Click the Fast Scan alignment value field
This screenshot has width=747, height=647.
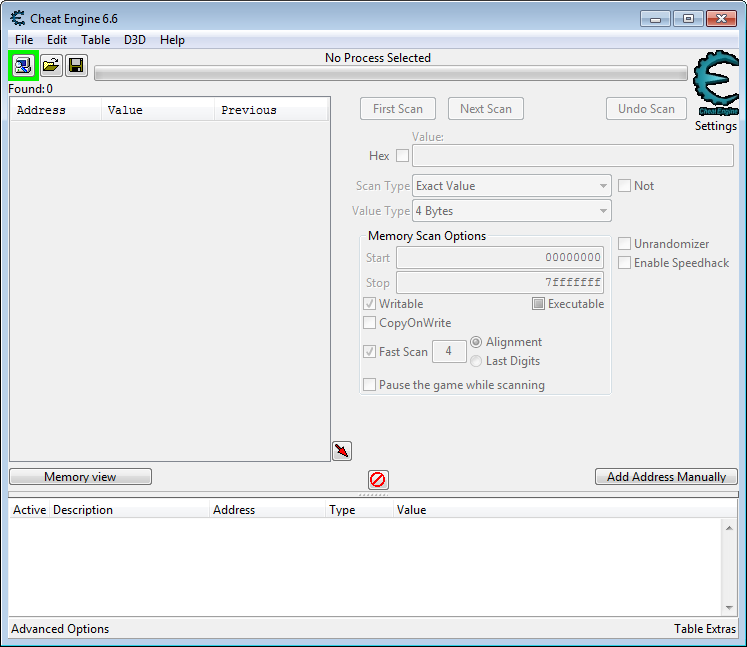click(449, 352)
